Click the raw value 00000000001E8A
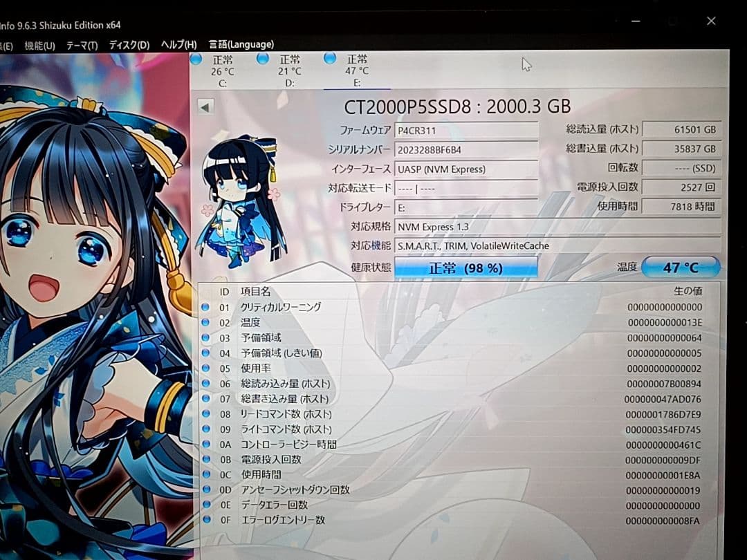The width and height of the screenshot is (747, 560). click(x=663, y=475)
